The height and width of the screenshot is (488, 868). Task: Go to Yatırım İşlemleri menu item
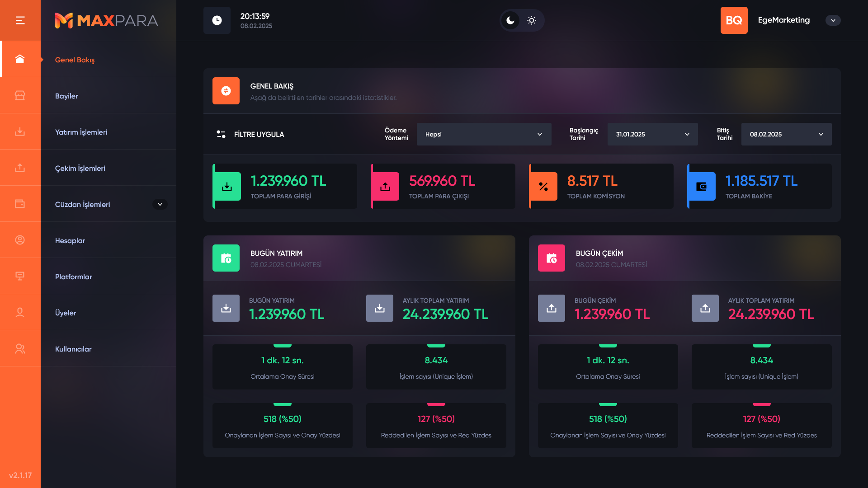[81, 132]
